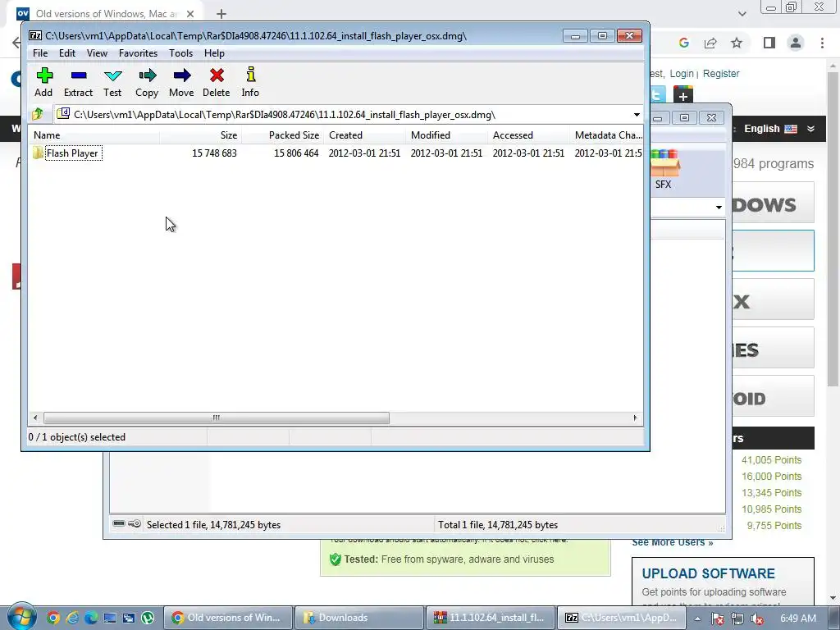The image size is (840, 630).
Task: Launch Internet Explorer from taskbar
Action: (72, 618)
